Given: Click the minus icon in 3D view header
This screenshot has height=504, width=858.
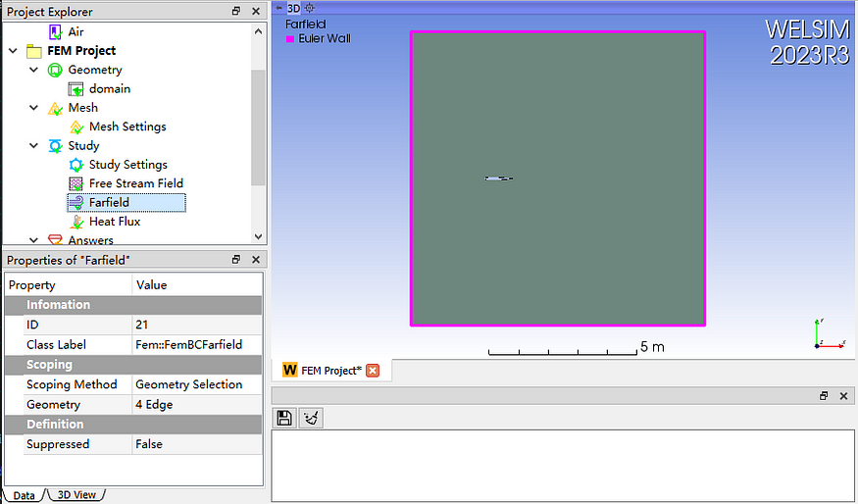Looking at the screenshot, I should click(279, 8).
